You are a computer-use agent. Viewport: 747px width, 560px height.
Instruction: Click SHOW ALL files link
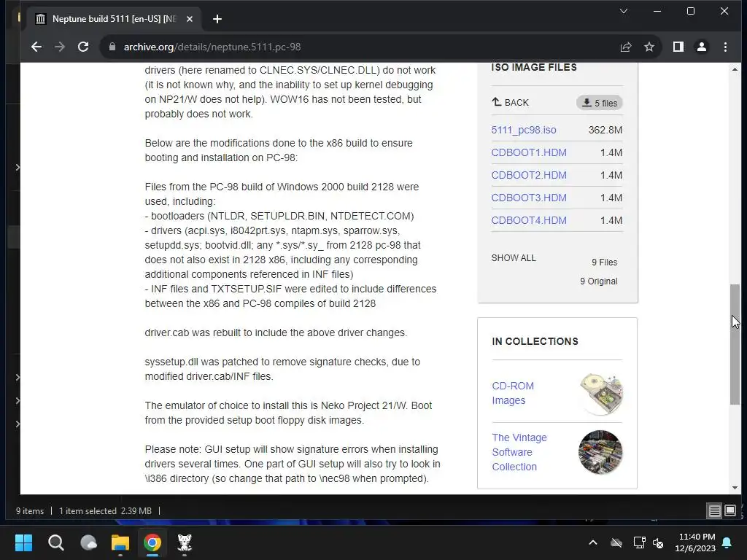[514, 258]
